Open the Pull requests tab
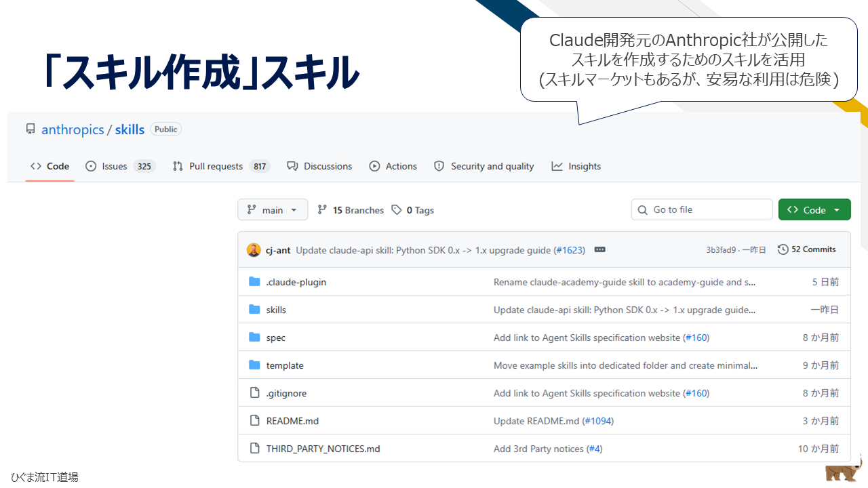This screenshot has width=868, height=488. [x=221, y=166]
